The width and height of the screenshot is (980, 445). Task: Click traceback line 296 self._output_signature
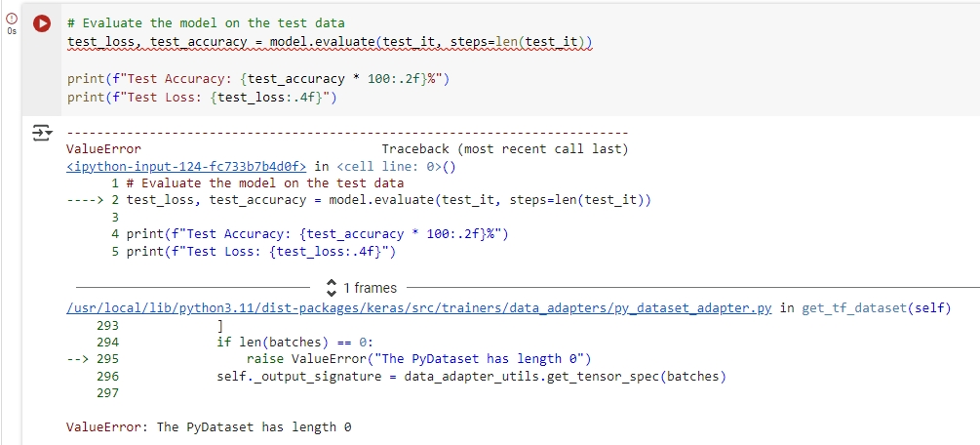click(471, 376)
